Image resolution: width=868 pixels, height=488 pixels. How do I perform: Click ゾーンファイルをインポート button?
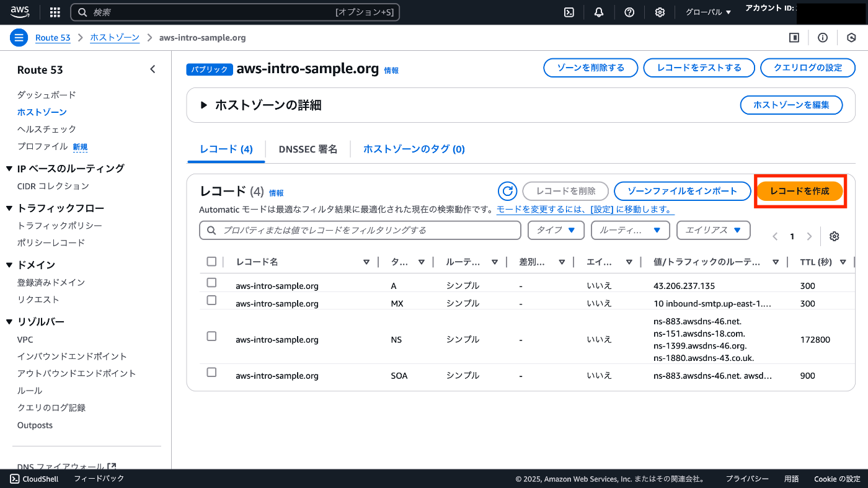(x=682, y=191)
